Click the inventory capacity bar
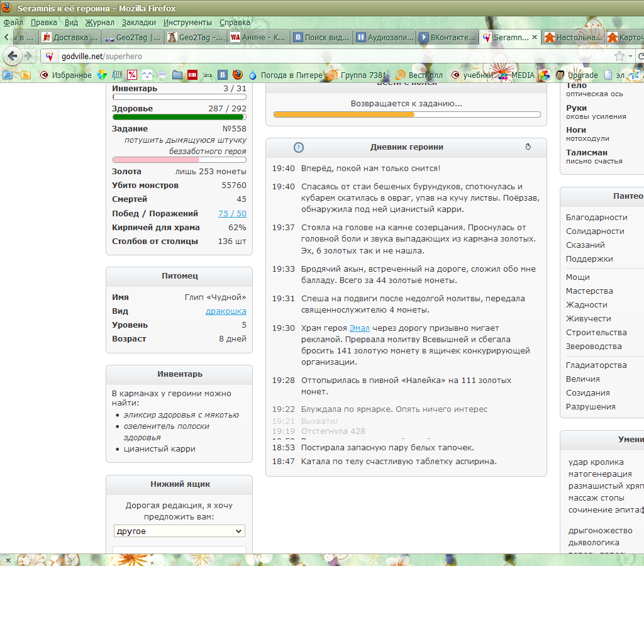The image size is (644, 644). click(x=179, y=97)
